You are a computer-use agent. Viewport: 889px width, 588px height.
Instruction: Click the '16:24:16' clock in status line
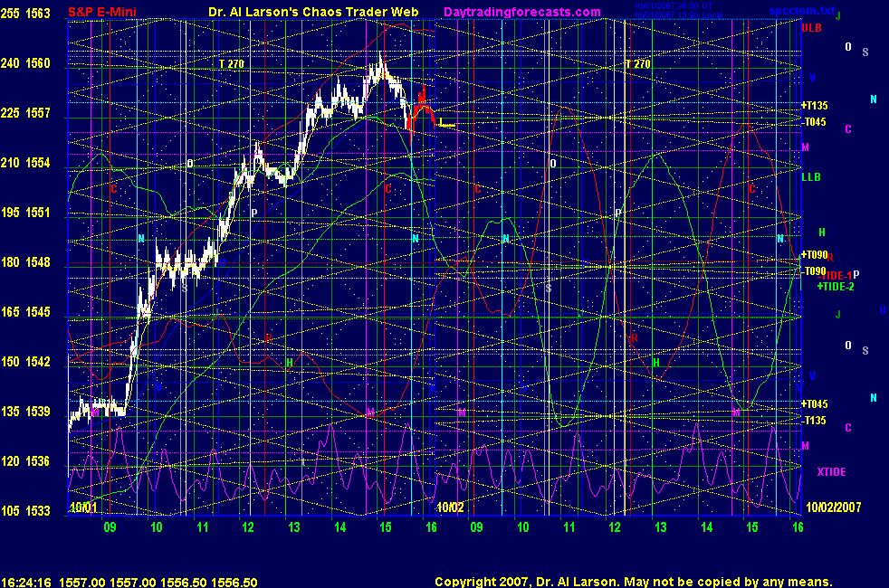(x=26, y=583)
